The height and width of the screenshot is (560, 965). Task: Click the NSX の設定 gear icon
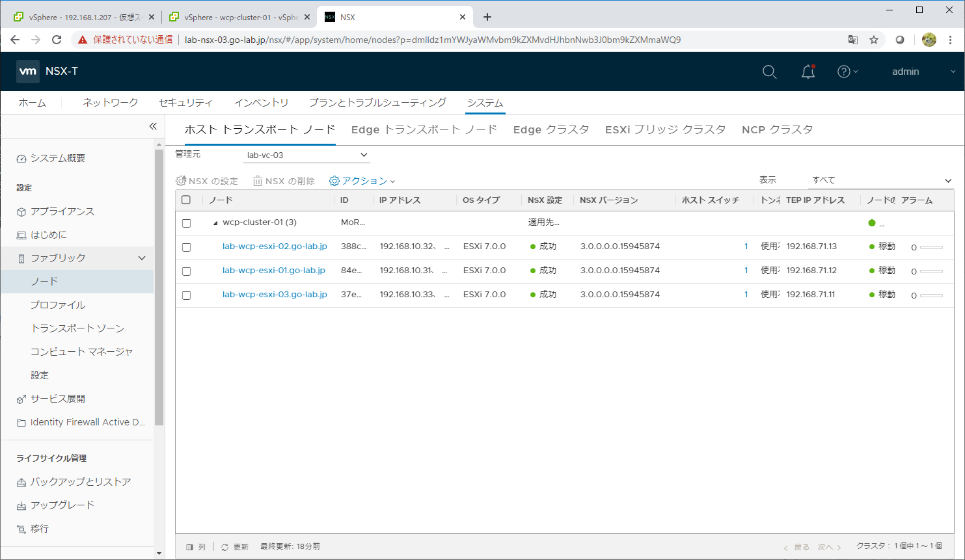pyautogui.click(x=181, y=181)
